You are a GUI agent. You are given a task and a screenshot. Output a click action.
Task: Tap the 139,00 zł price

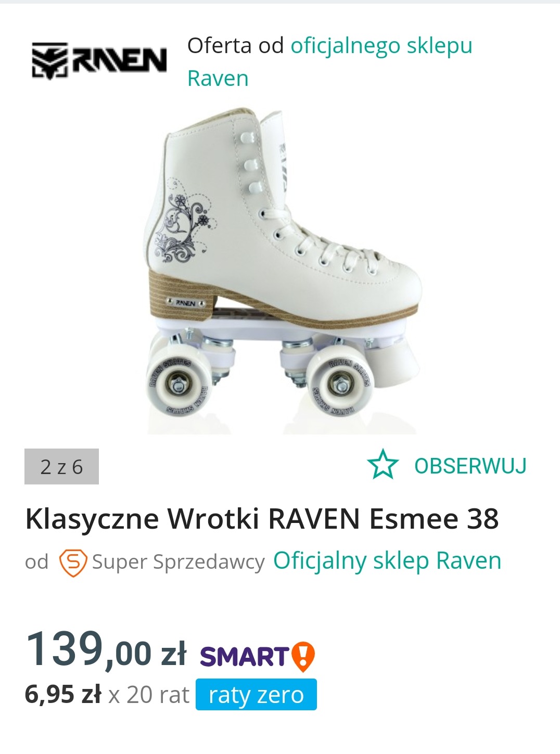pyautogui.click(x=106, y=650)
